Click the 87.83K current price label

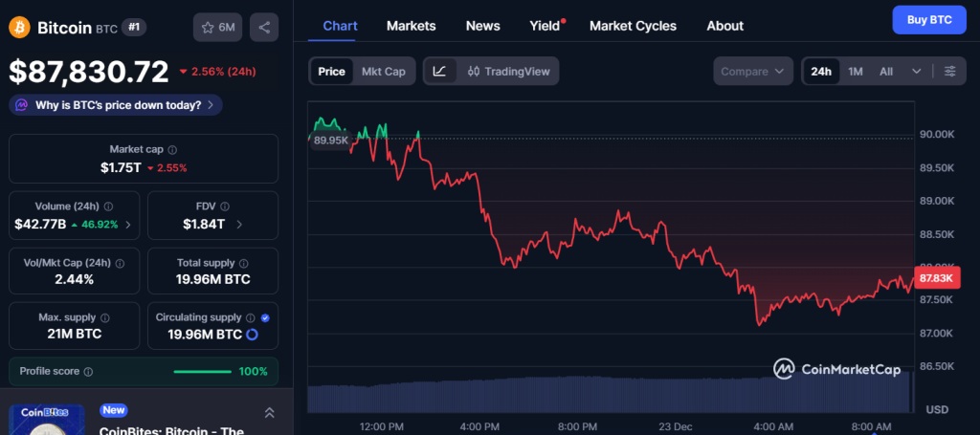point(936,277)
